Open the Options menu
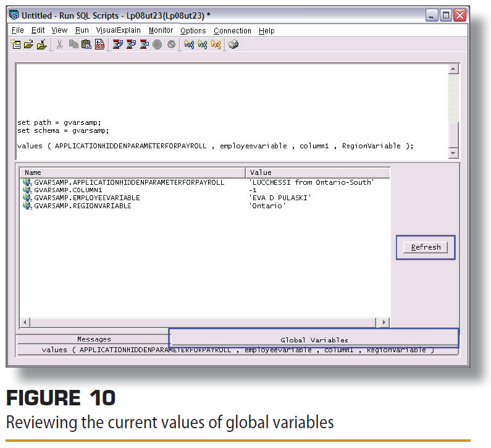This screenshot has height=448, width=491. 193,31
